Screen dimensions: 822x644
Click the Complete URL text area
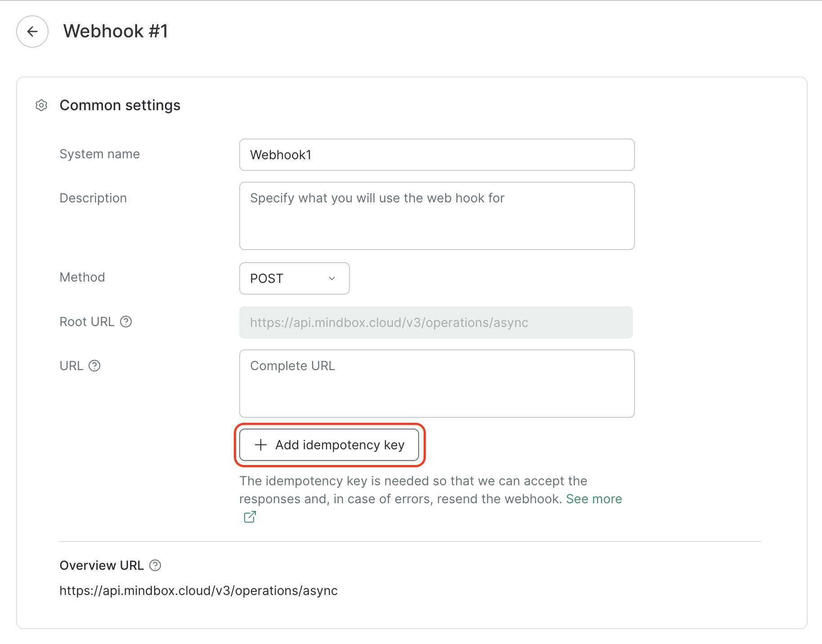pyautogui.click(x=437, y=384)
